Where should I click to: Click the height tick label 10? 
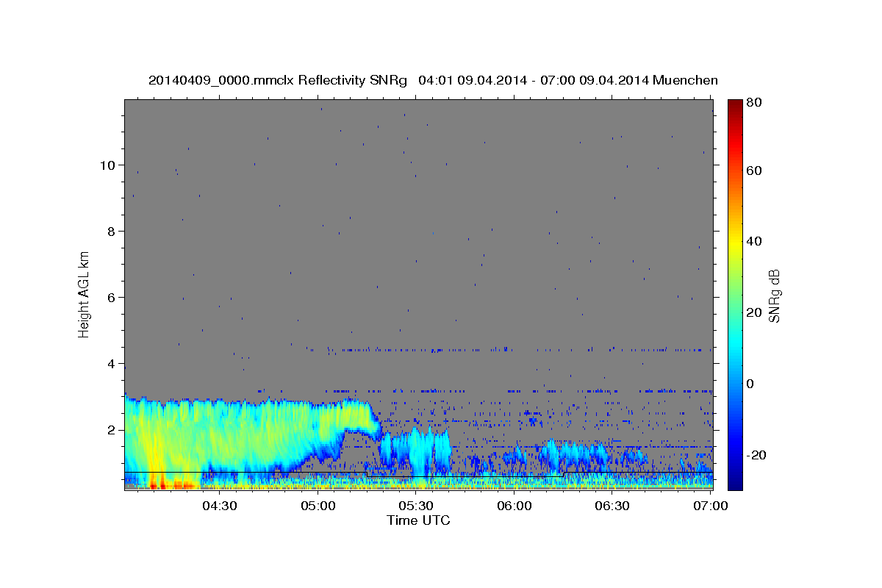(107, 165)
